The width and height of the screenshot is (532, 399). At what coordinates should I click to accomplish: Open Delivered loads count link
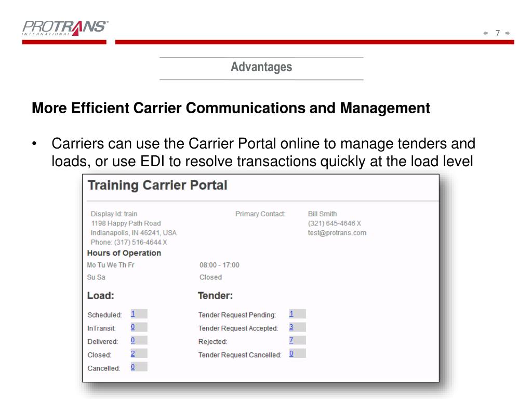coord(132,340)
